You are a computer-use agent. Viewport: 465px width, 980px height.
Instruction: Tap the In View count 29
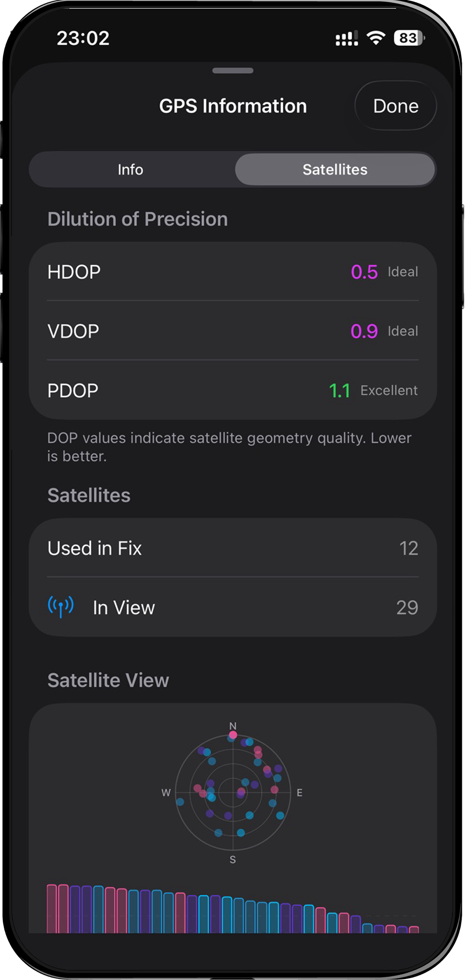click(x=407, y=608)
